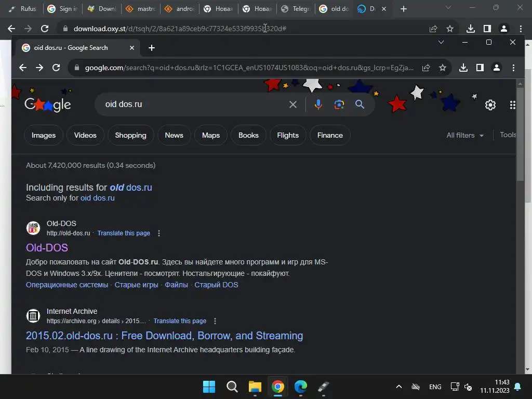532x399 pixels.
Task: Filter results by Videos
Action: tap(85, 135)
